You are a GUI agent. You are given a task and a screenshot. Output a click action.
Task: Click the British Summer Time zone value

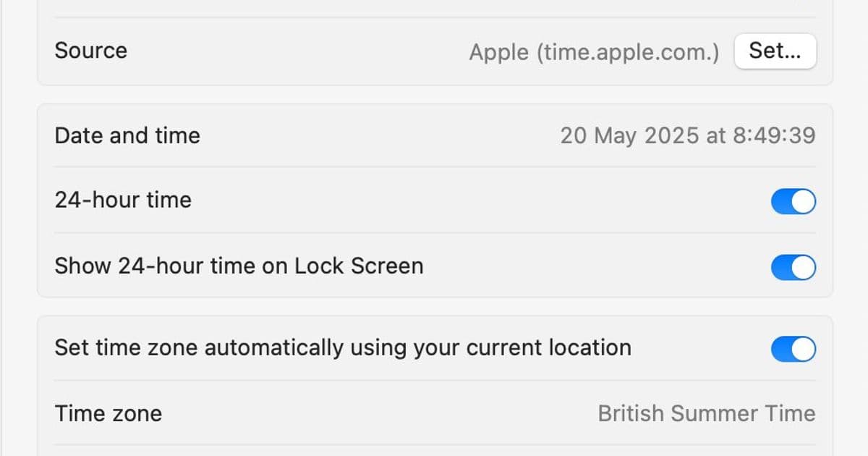[x=707, y=413]
